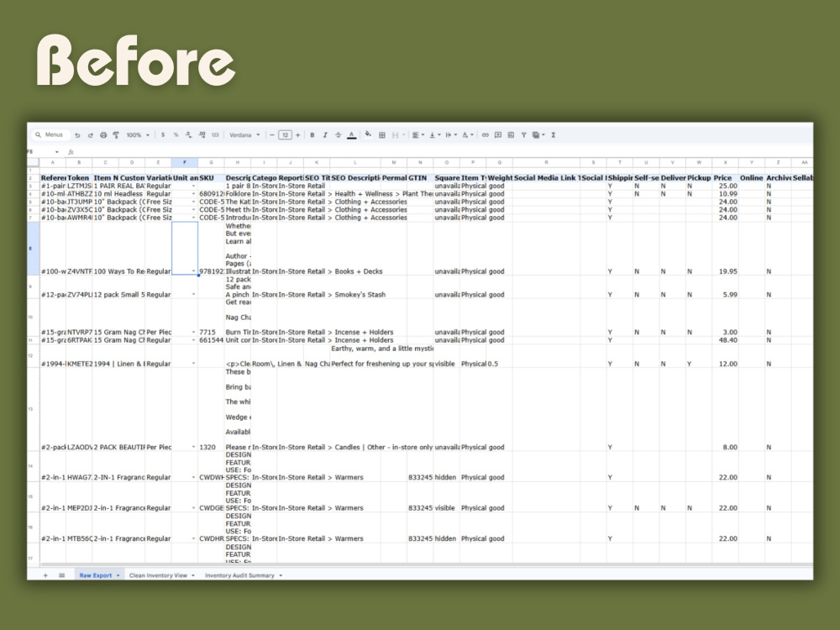Open the text color picker
This screenshot has height=630, width=840.
coord(351,135)
